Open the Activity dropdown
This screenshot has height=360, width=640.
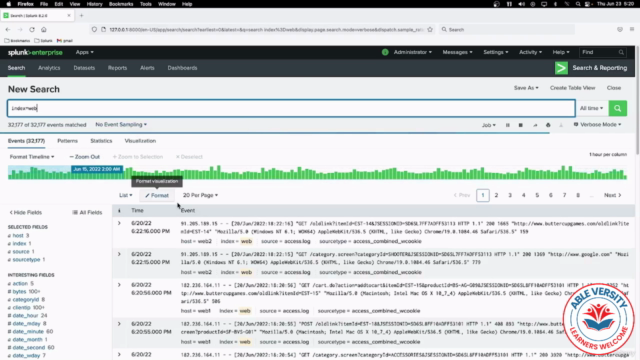click(x=530, y=52)
